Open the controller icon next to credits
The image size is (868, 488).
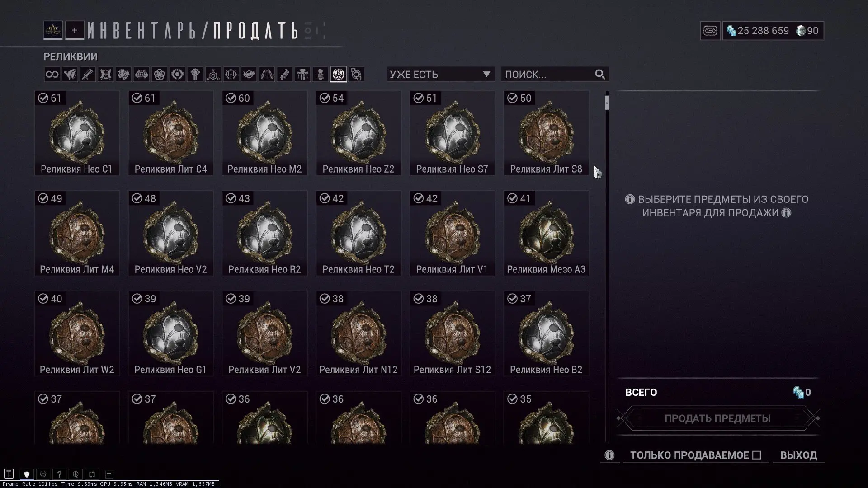coord(710,31)
